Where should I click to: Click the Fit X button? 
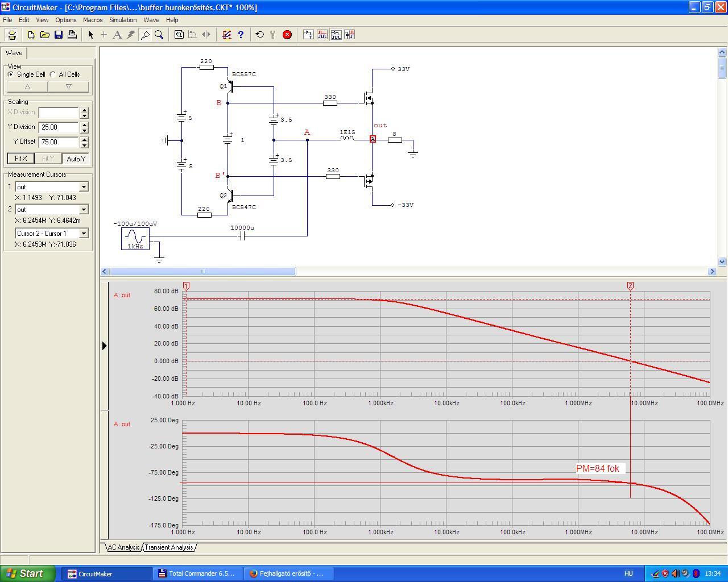20,159
